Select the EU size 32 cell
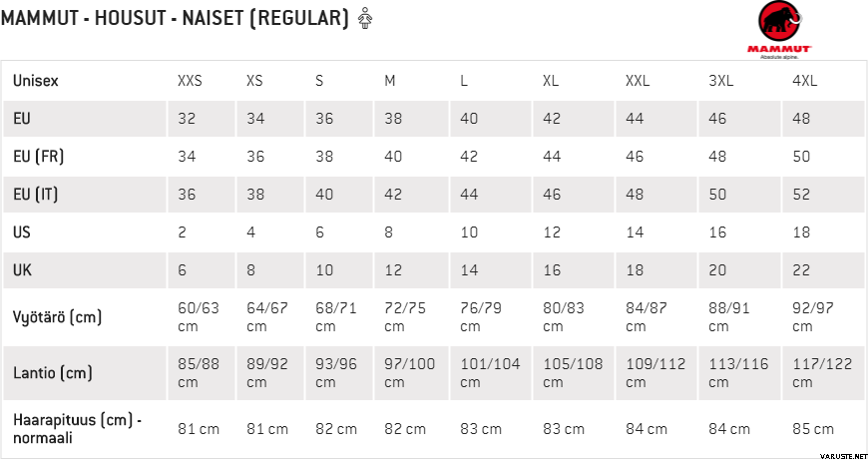Viewport: 868px width, 459px height. (x=187, y=119)
